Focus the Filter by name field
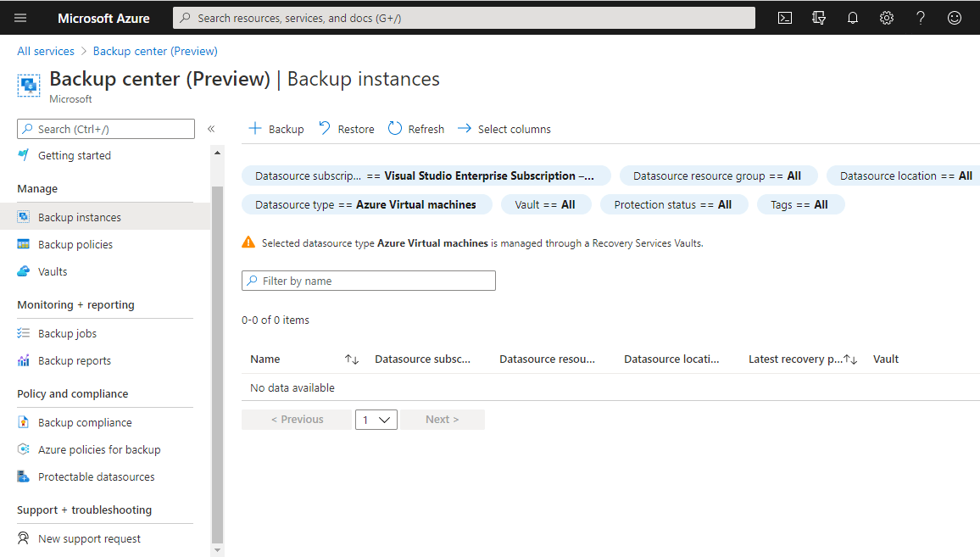Image resolution: width=980 pixels, height=557 pixels. click(369, 281)
